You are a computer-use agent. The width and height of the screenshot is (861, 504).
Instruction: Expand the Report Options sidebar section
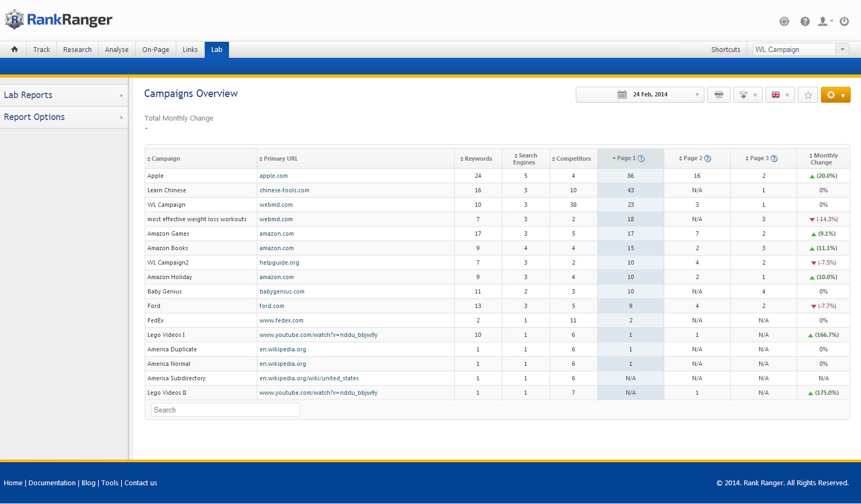(63, 117)
